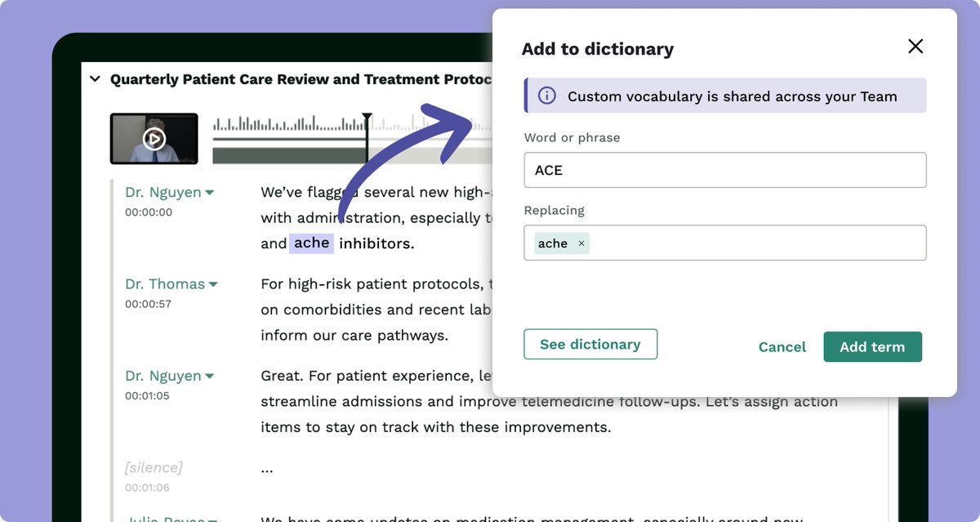Remove the 'ache' tag from Replacing
The image size is (980, 522).
[581, 243]
